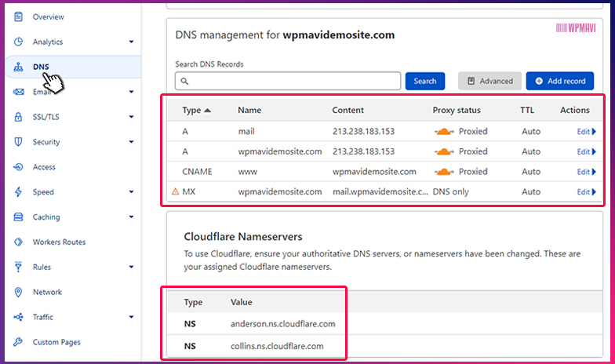This screenshot has width=615, height=364.
Task: Expand the SSL/TLS menu arrow
Action: tap(132, 116)
